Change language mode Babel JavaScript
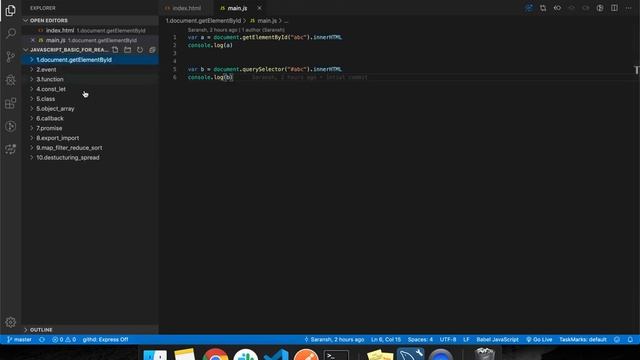Screen dimensions: 640x360 (497, 340)
